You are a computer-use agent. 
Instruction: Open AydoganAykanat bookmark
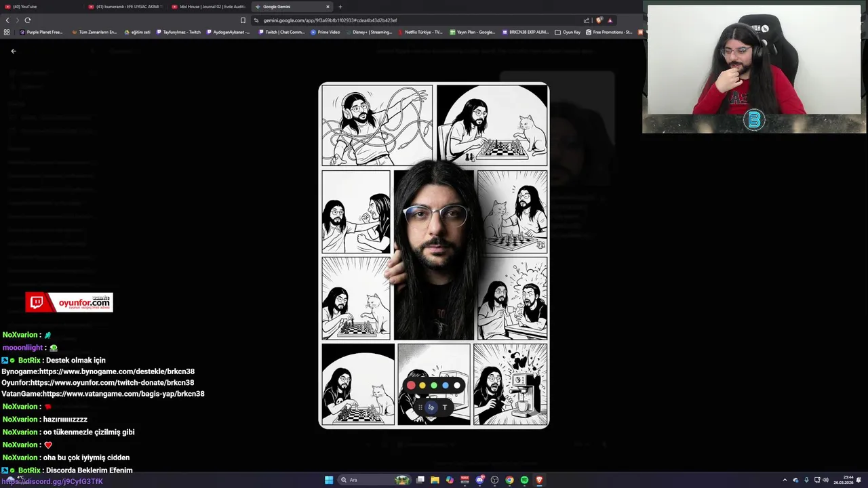[x=228, y=32]
